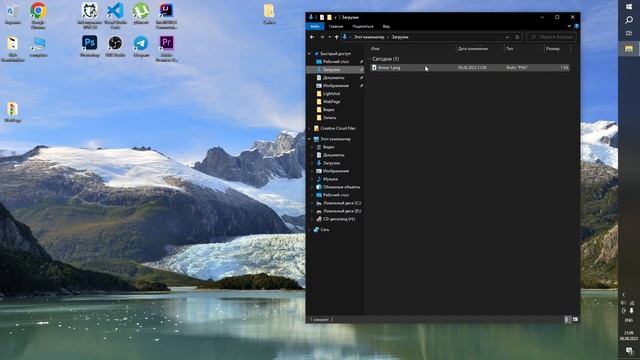640x360 pixels.
Task: Select Музыка under Этот компьютер
Action: pos(327,179)
